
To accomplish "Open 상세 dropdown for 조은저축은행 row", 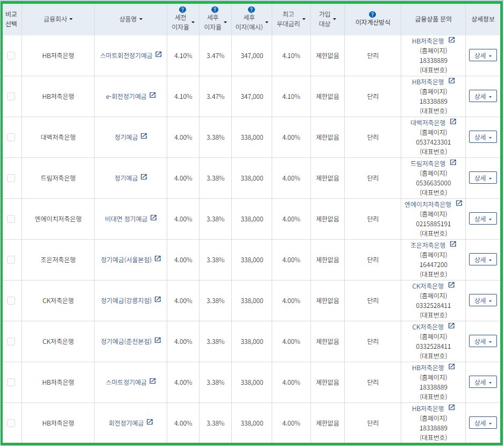I will pyautogui.click(x=483, y=260).
